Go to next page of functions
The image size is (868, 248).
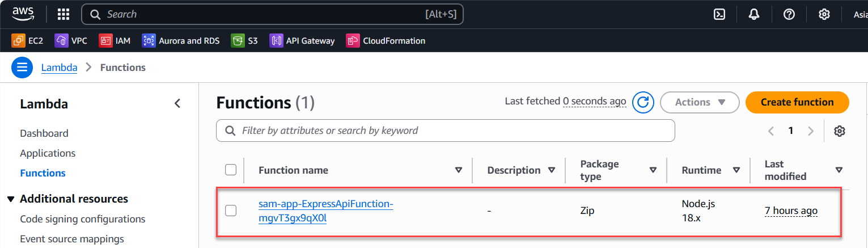(811, 131)
